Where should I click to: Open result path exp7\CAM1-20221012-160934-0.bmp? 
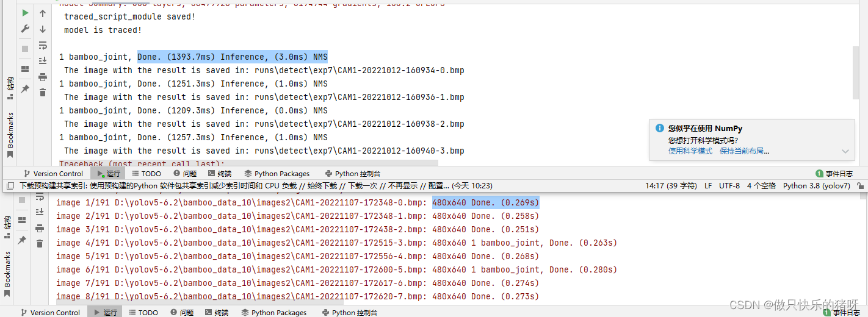[x=357, y=71]
